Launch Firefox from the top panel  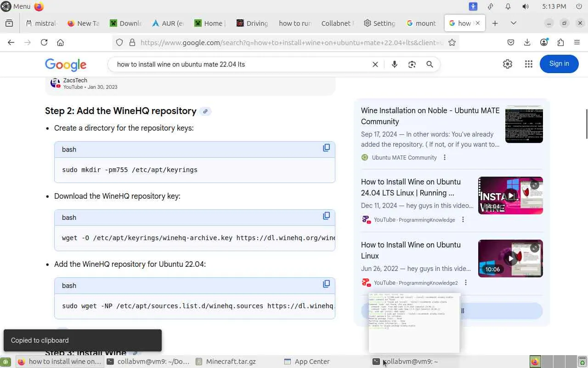pyautogui.click(x=39, y=6)
